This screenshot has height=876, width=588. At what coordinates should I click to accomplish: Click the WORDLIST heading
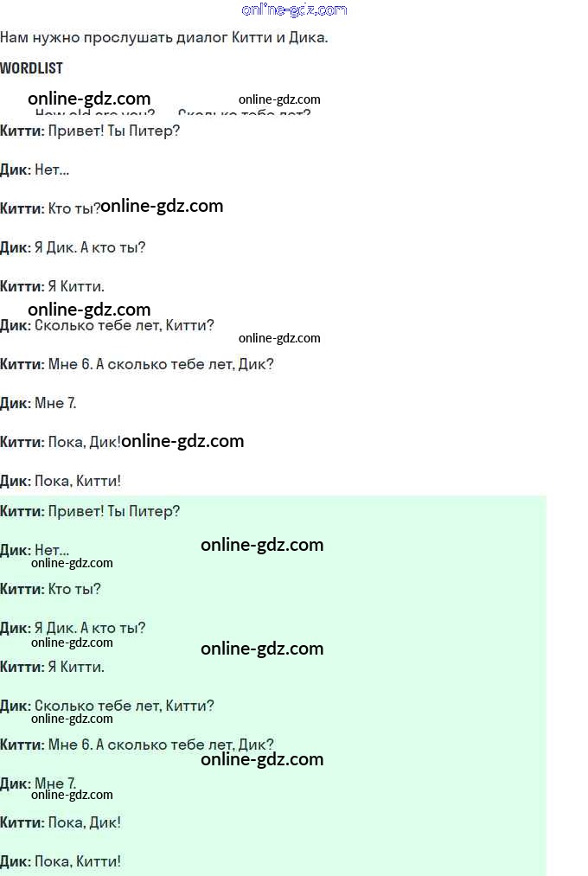(x=31, y=68)
